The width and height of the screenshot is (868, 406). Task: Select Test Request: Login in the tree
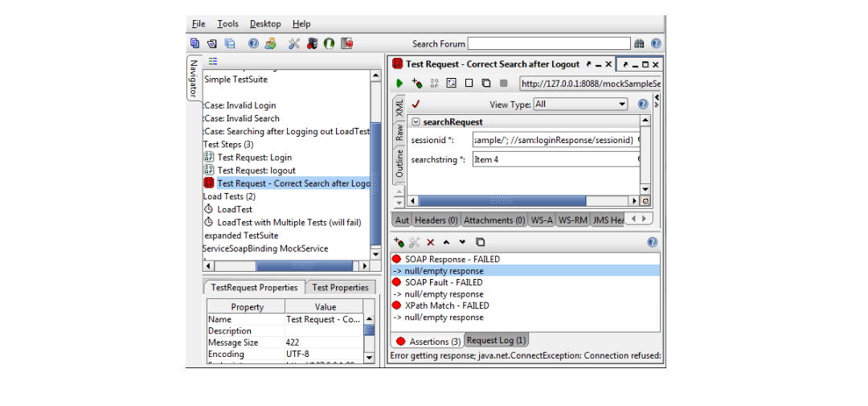pyautogui.click(x=254, y=158)
